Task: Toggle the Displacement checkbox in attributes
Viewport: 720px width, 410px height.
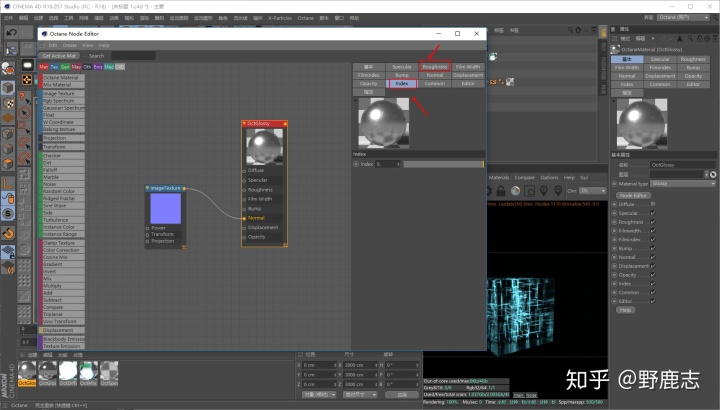Action: (x=653, y=266)
